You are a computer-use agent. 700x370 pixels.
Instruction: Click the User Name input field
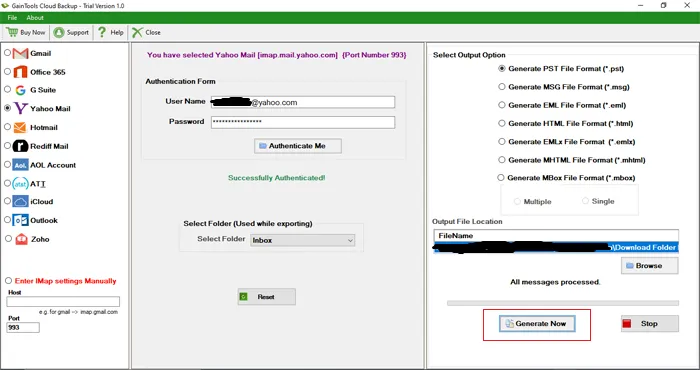303,102
